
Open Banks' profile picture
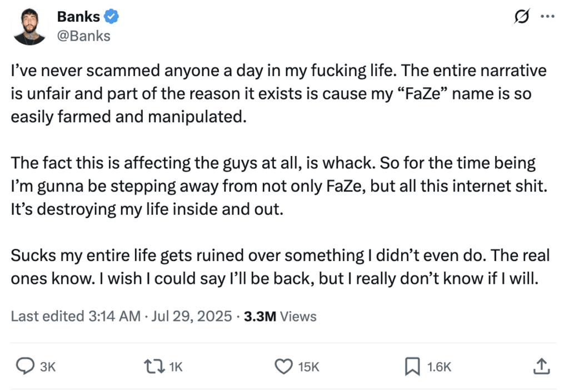(28, 27)
